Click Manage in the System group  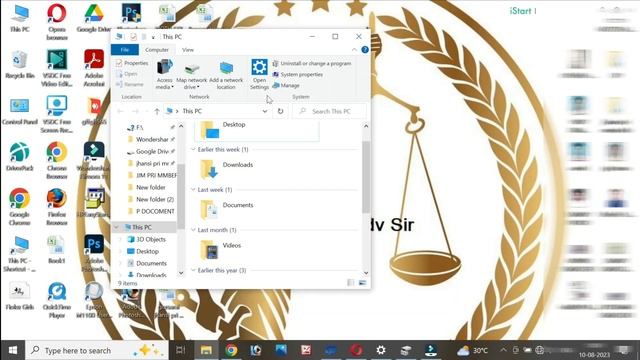pyautogui.click(x=286, y=85)
